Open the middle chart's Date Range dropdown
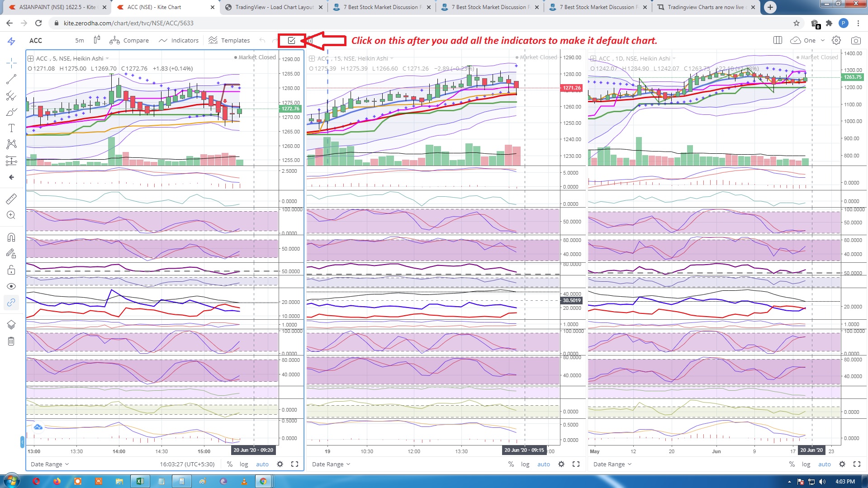This screenshot has width=868, height=488. click(331, 464)
